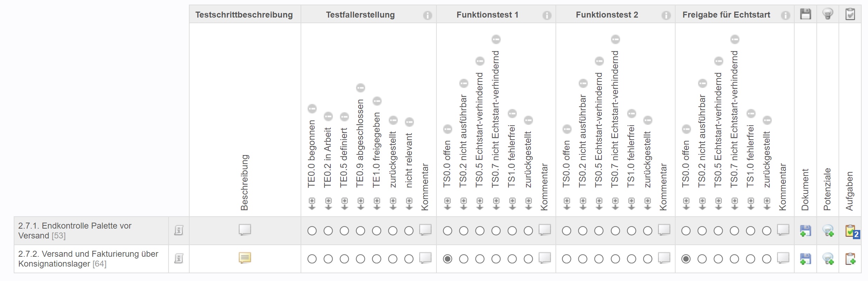Open 2.7.1. Endkontrolle Palette vor Versand

(75, 231)
